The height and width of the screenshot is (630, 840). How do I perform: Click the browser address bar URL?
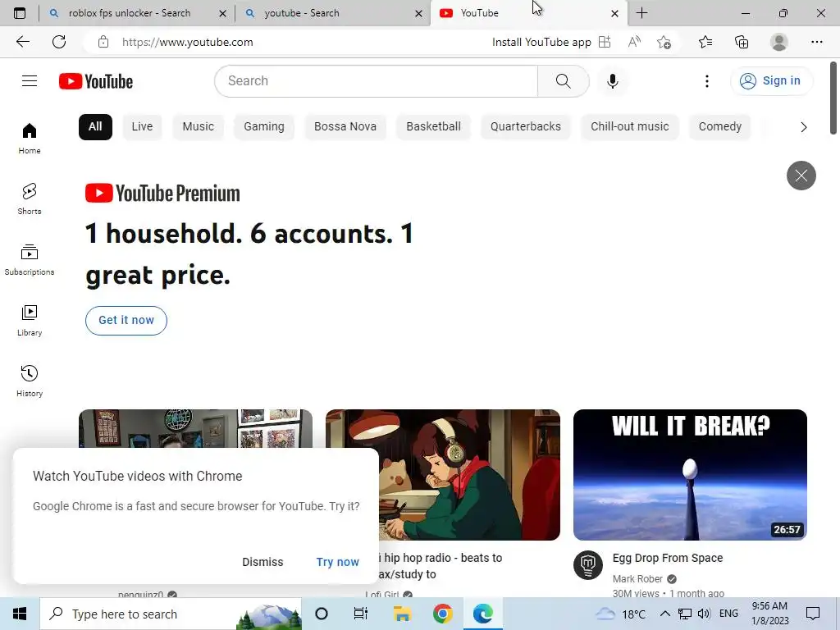(x=187, y=43)
